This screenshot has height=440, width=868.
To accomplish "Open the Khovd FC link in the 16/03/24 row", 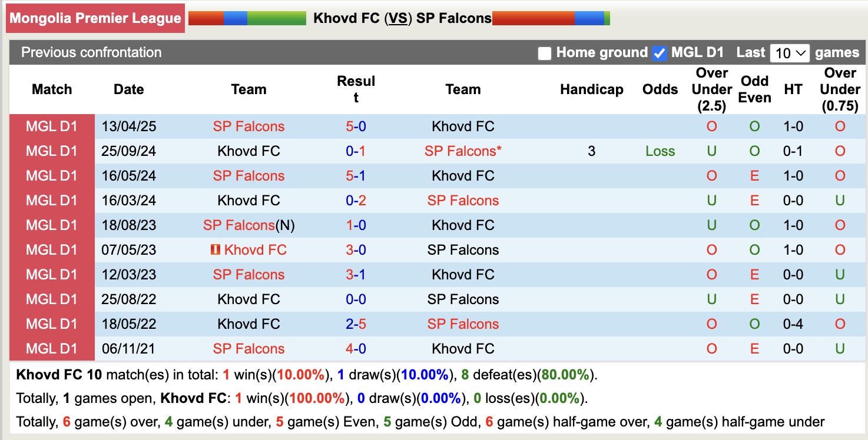I will tap(249, 200).
